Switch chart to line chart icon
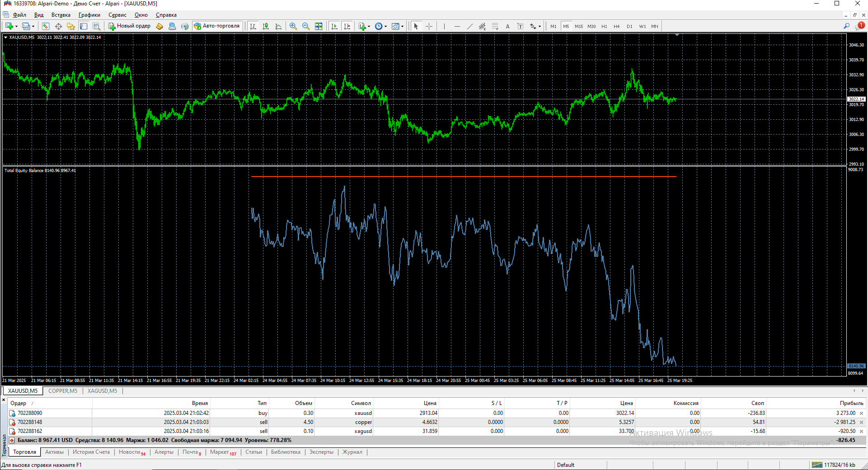This screenshot has height=470, width=868. 278,26
